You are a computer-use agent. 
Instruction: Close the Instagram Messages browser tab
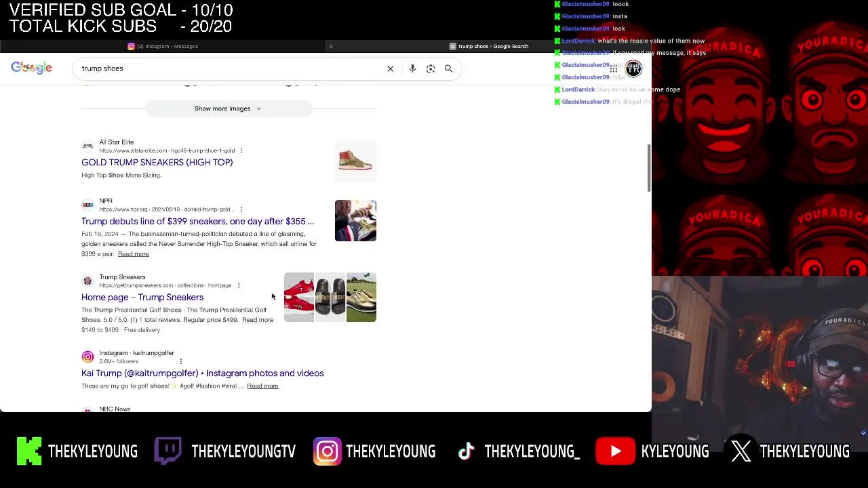coord(331,46)
